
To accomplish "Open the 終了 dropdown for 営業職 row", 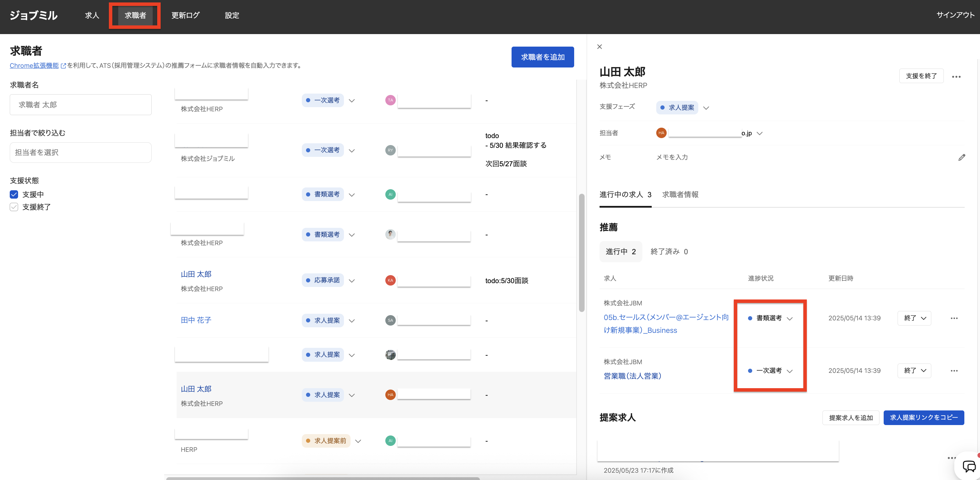I will (914, 371).
